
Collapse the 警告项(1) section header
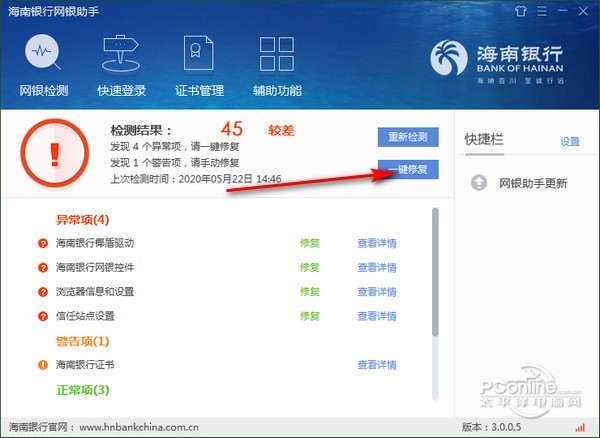(x=83, y=341)
